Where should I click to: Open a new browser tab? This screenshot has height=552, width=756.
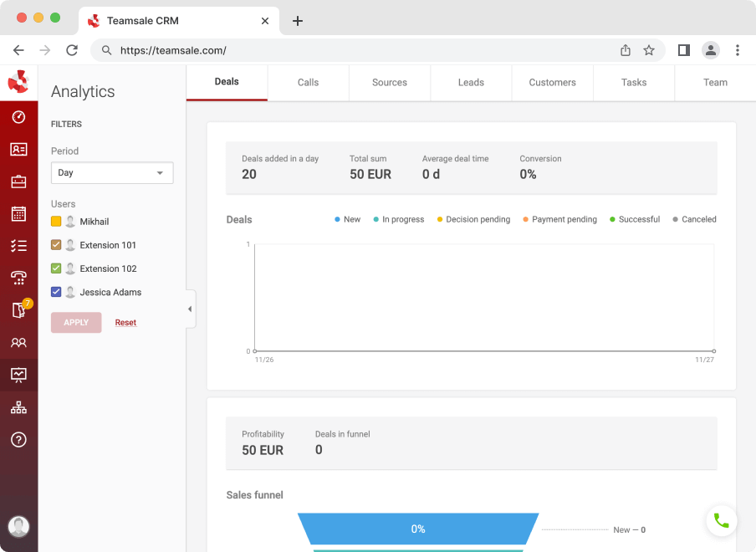click(x=298, y=21)
